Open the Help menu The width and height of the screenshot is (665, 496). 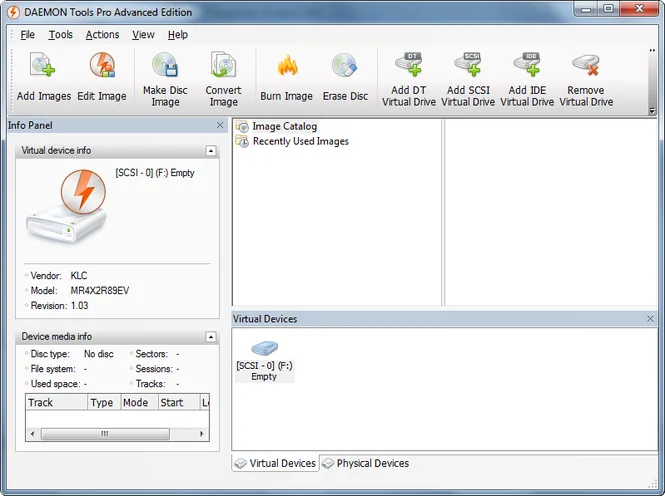[178, 35]
